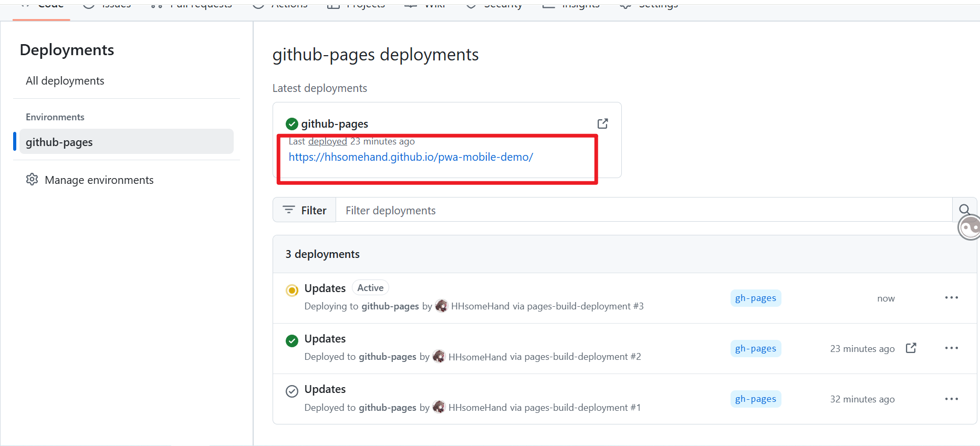Click gh-pages branch label on active deployment
This screenshot has height=446, width=980.
(755, 298)
